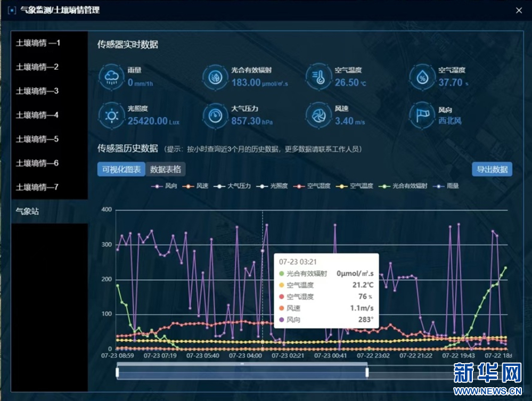Click the illuminance sun icon

coord(112,116)
